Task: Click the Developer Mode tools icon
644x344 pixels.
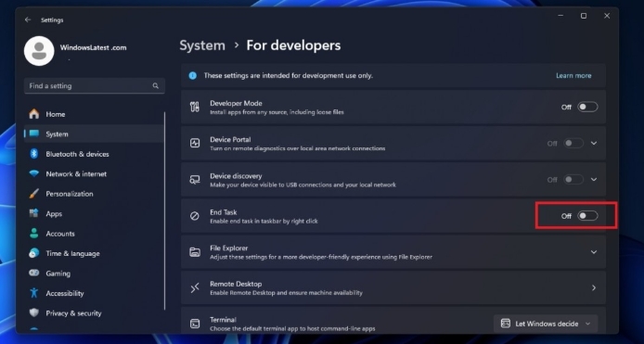Action: pyautogui.click(x=194, y=108)
